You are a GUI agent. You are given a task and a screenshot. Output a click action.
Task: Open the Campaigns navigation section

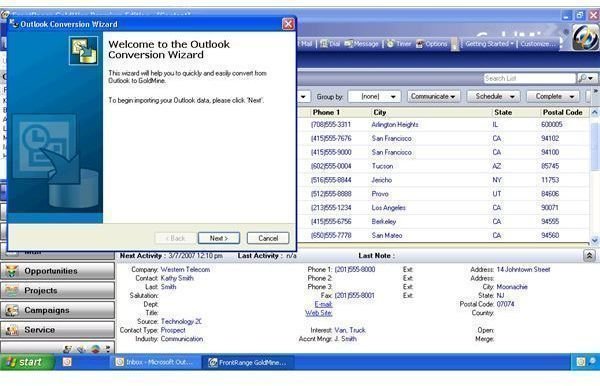[57, 310]
